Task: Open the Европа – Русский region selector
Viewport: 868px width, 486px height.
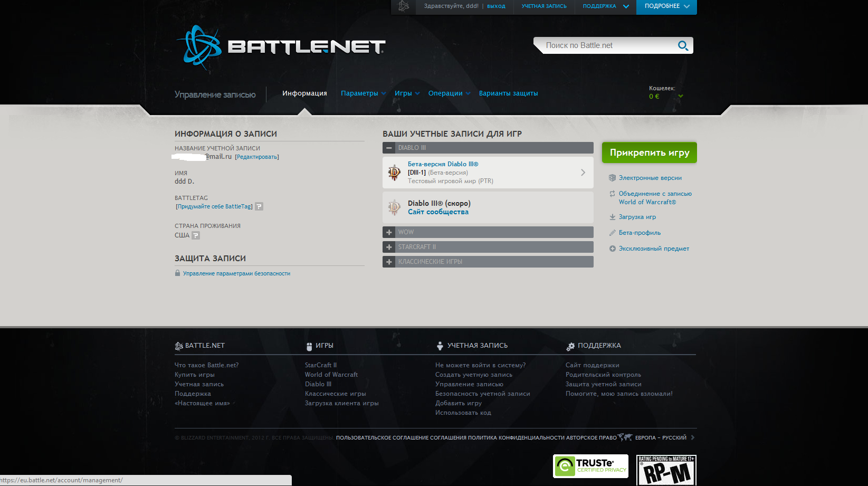Action: click(665, 437)
